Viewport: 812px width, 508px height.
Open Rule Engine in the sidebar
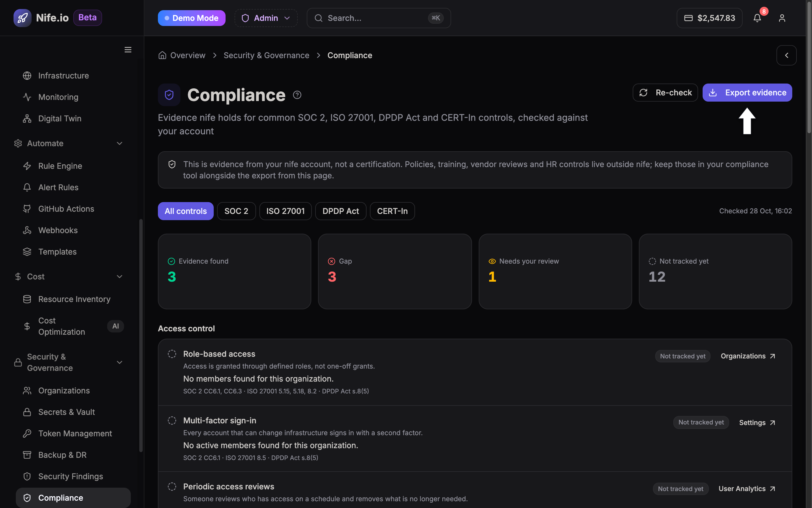(x=73, y=166)
